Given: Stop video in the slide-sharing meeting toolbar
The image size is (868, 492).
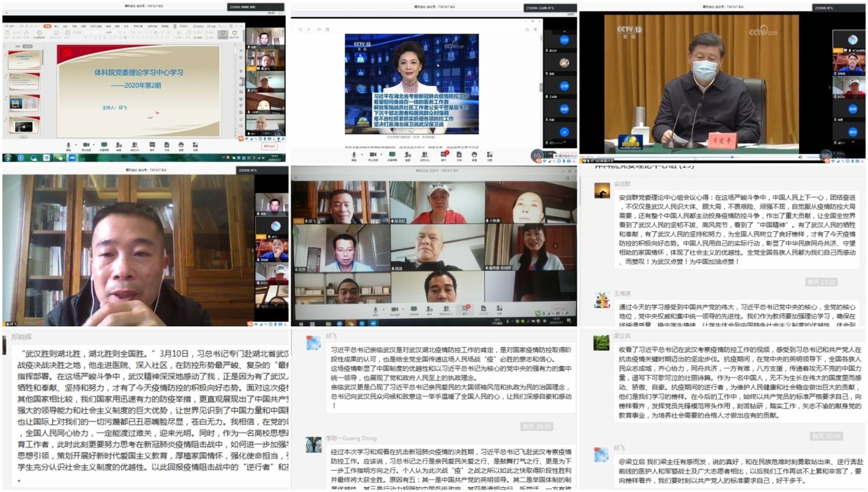Looking at the screenshot, I should pos(86,145).
